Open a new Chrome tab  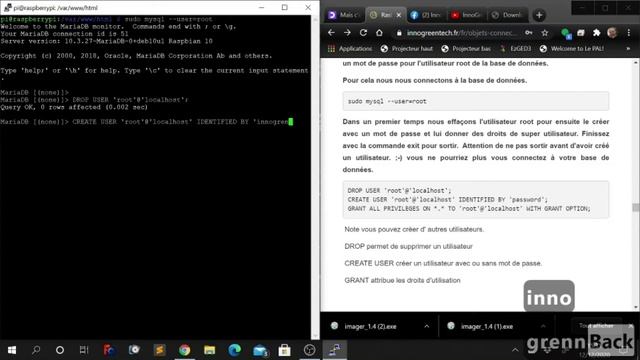539,15
